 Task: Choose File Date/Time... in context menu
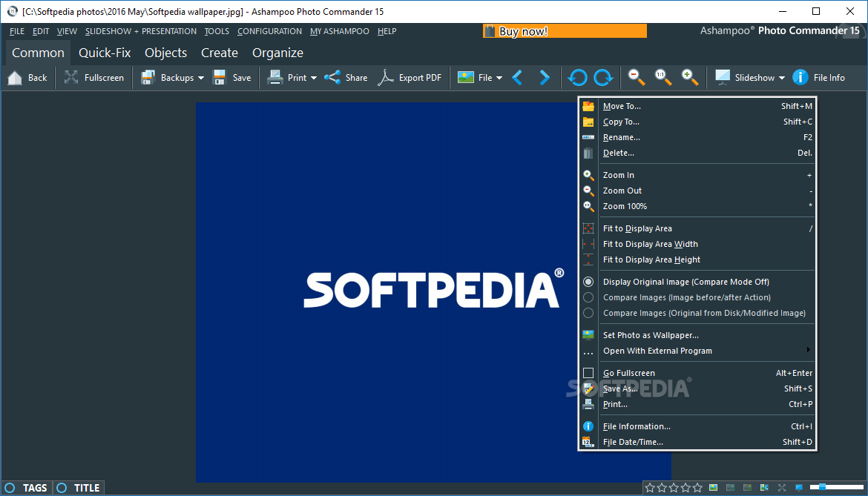pos(697,442)
